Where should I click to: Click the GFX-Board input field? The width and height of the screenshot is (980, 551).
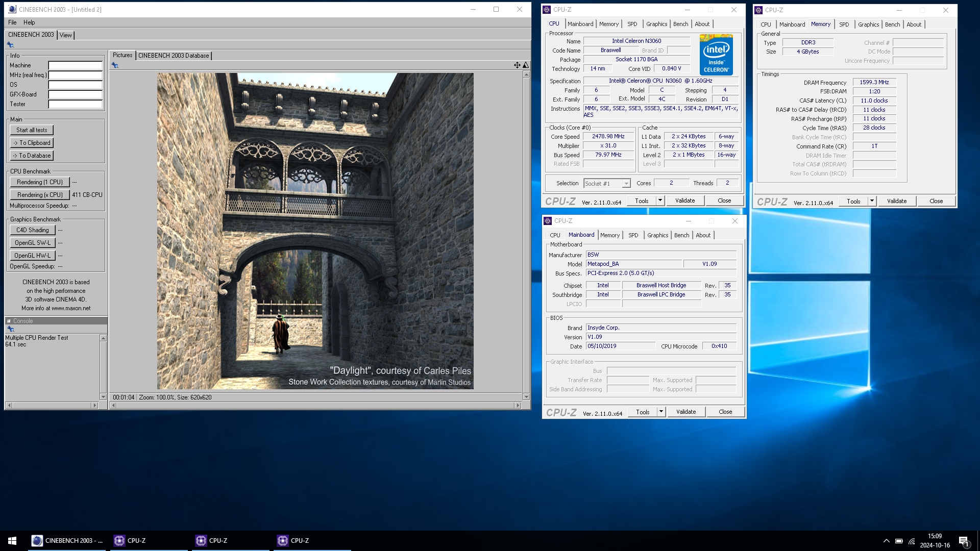76,94
